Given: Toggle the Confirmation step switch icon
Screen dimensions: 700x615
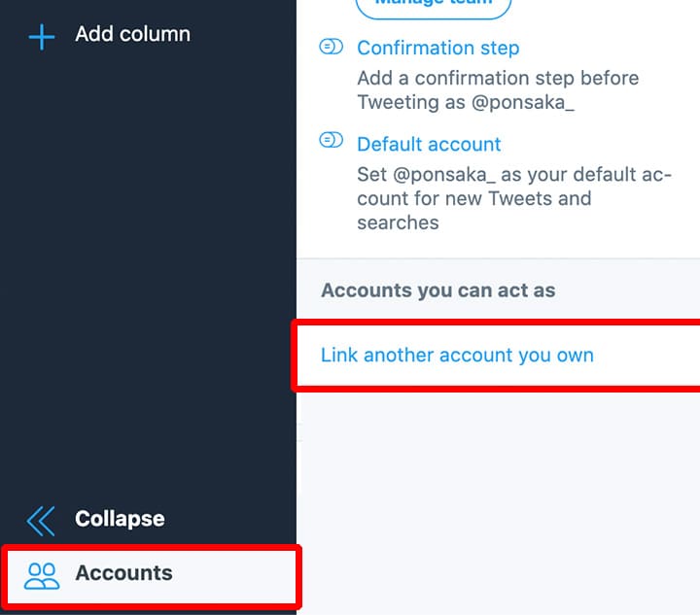Looking at the screenshot, I should pos(331,47).
